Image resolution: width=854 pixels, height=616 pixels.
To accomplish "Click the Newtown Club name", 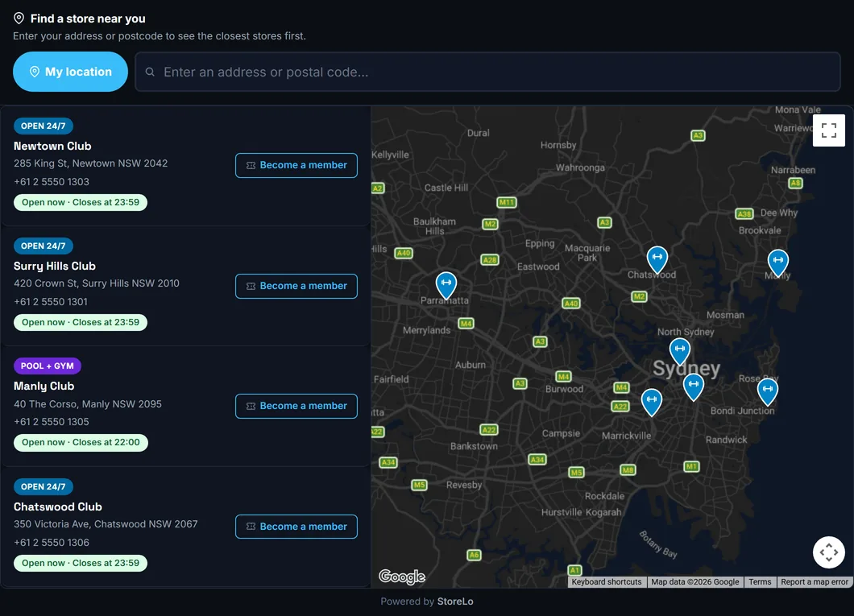I will pos(52,146).
